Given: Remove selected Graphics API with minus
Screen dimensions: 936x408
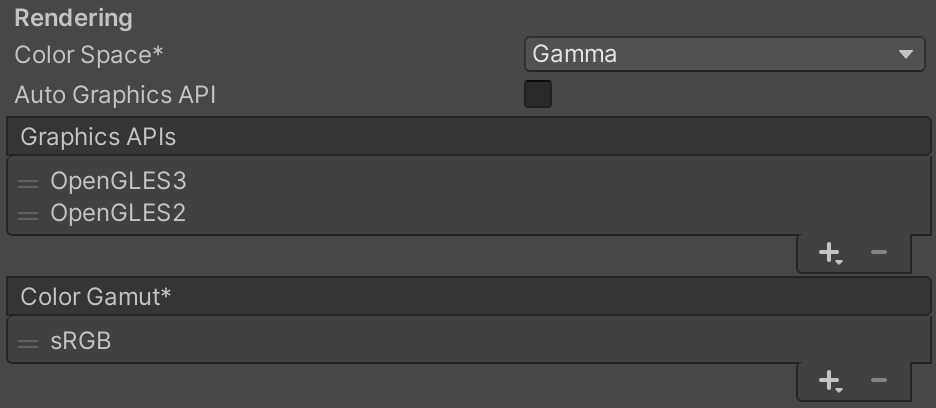Looking at the screenshot, I should click(879, 253).
